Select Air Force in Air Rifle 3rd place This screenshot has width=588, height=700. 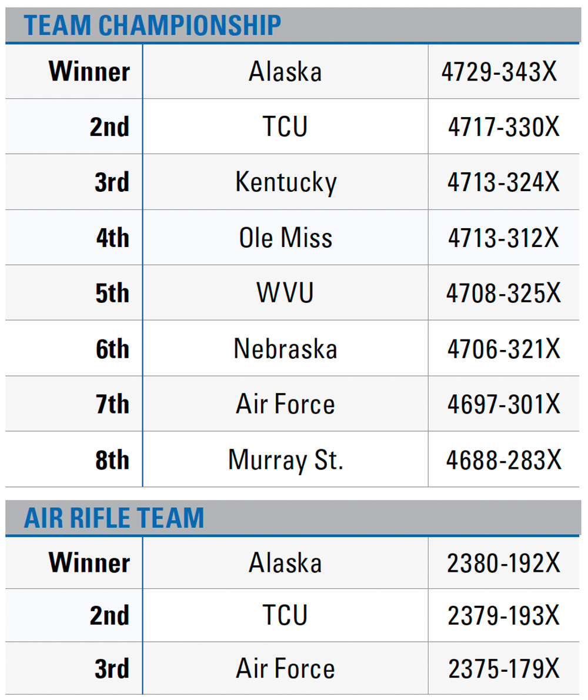[285, 668]
